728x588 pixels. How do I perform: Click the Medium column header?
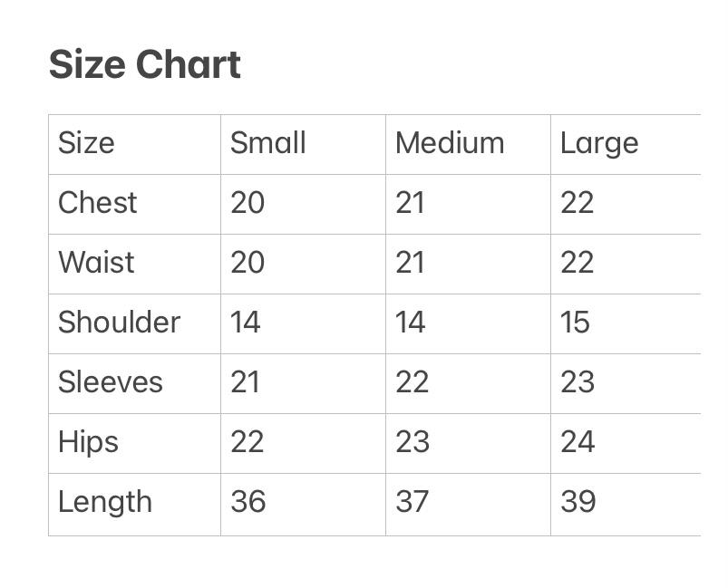point(450,143)
